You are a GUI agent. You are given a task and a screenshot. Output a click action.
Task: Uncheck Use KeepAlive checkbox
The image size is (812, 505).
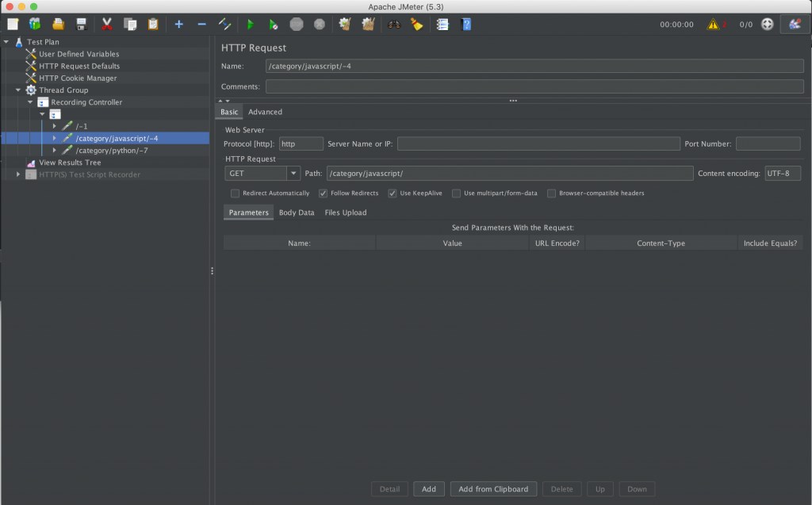(392, 193)
